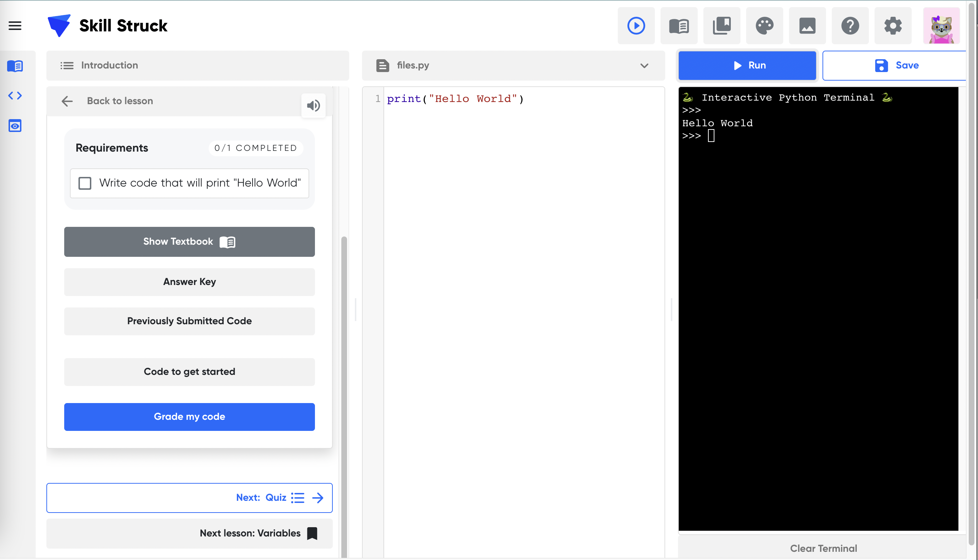Go to Next: Quiz

click(x=189, y=498)
